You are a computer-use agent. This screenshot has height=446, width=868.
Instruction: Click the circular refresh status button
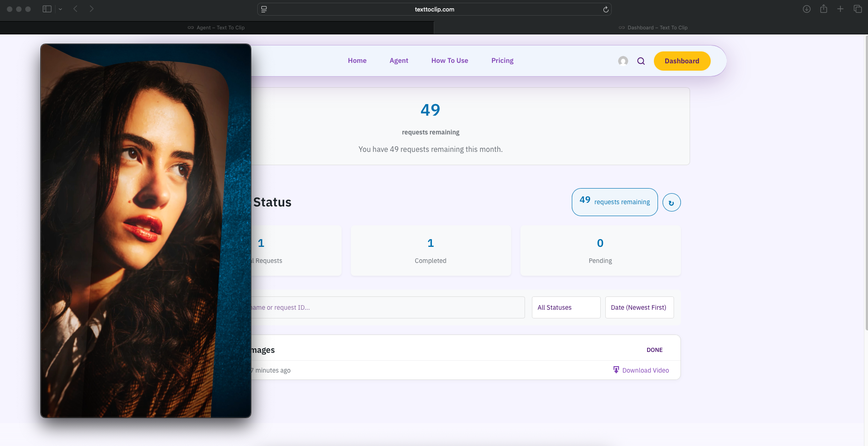click(x=671, y=202)
